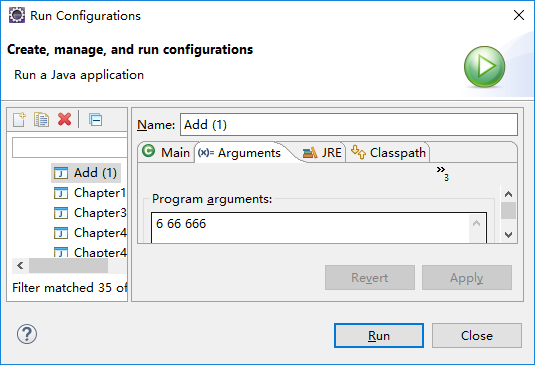
Task: Click the Program arguments box scroll up arrow
Action: [477, 224]
